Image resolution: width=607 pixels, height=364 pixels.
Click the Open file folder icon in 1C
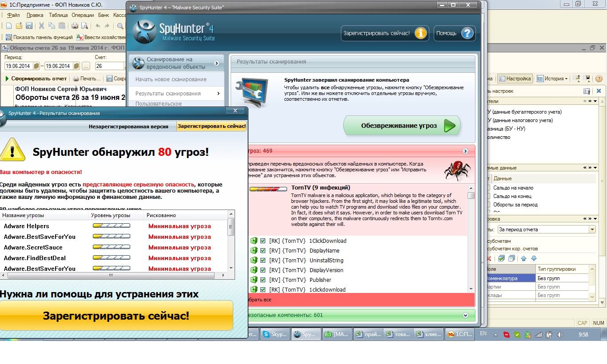[19, 26]
